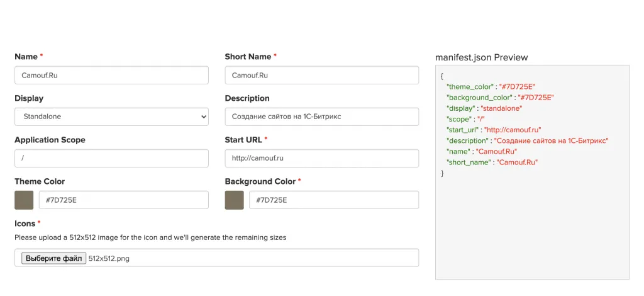Click the Application Scope input field
The width and height of the screenshot is (644, 296).
(x=111, y=158)
